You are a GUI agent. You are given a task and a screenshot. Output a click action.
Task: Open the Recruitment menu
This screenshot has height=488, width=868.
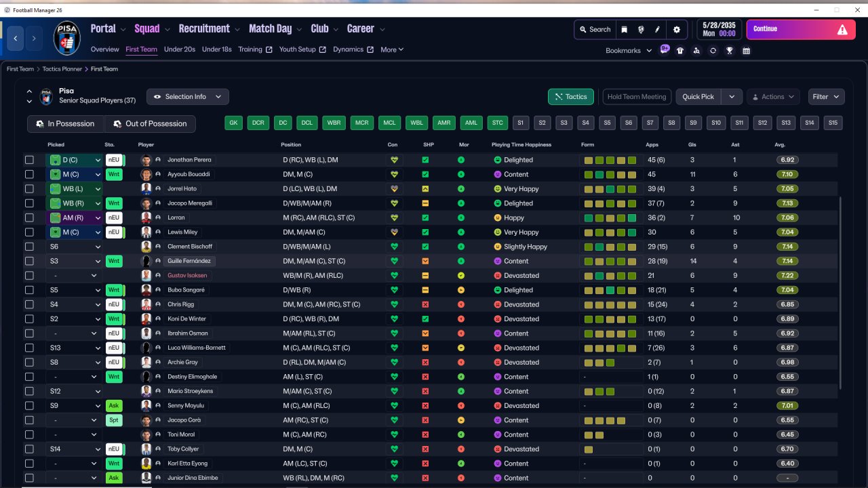pyautogui.click(x=204, y=28)
